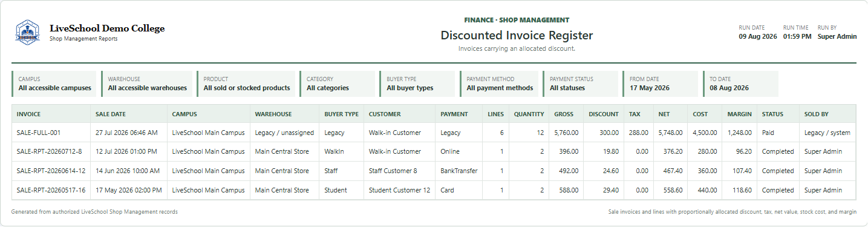Click the tax amount 288.00
Image resolution: width=868 pixels, height=227 pixels.
639,133
